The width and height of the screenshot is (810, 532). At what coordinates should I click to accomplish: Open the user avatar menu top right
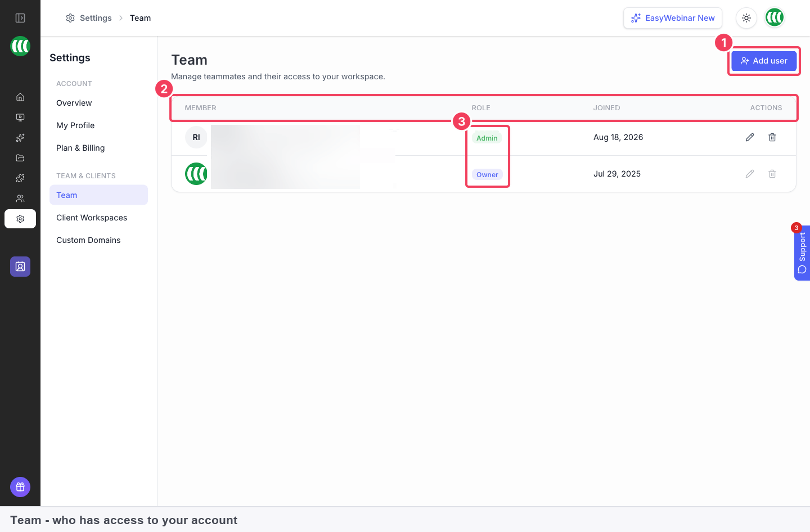point(775,18)
